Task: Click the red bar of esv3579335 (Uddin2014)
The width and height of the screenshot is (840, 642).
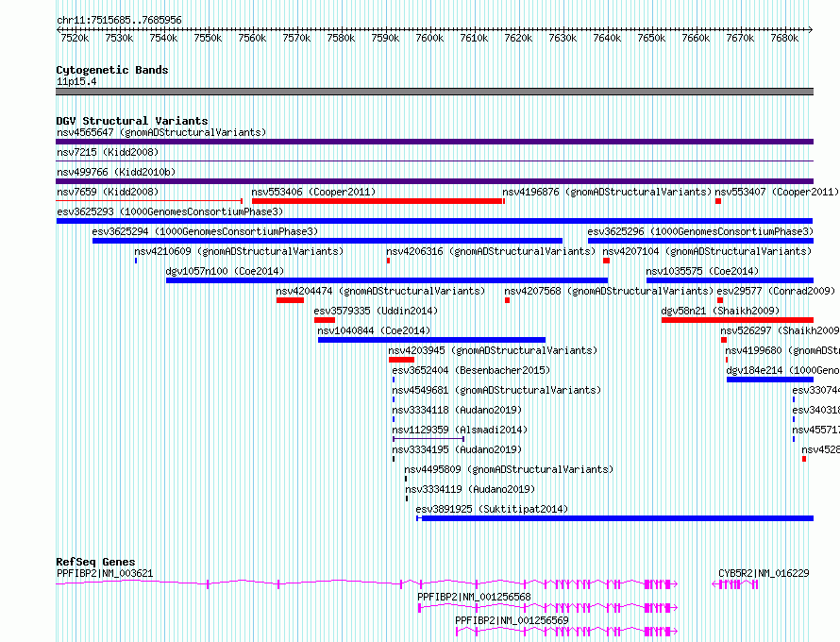Action: point(325,320)
